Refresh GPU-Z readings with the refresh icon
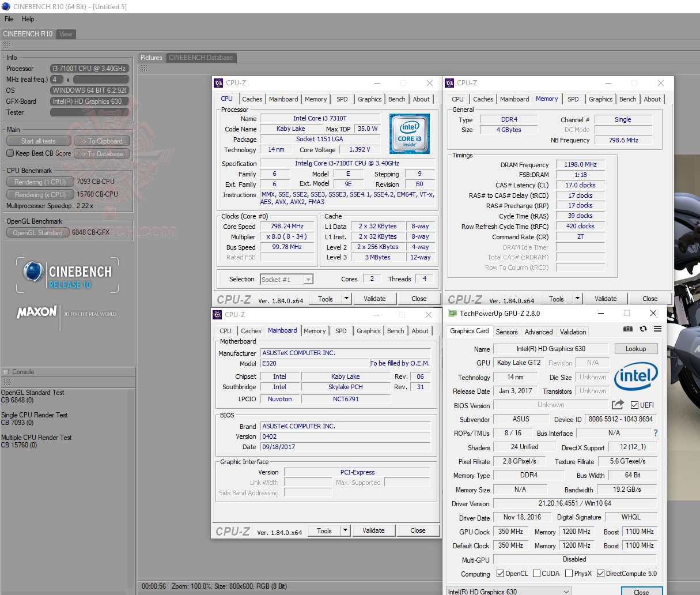 tap(642, 329)
